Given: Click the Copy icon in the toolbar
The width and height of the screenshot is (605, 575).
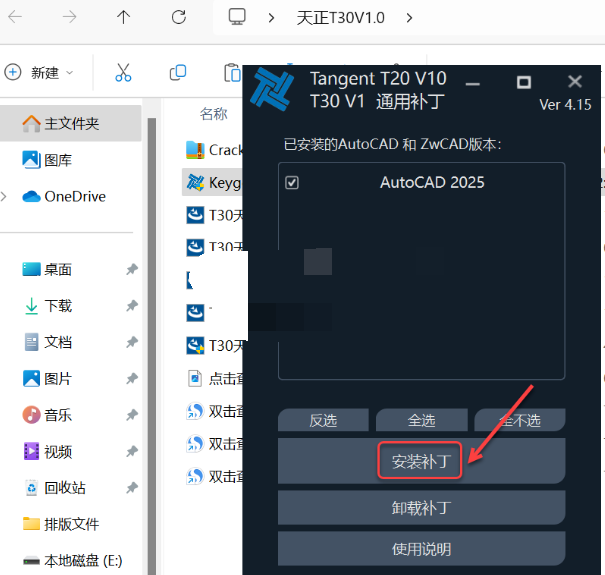Looking at the screenshot, I should pos(178,72).
